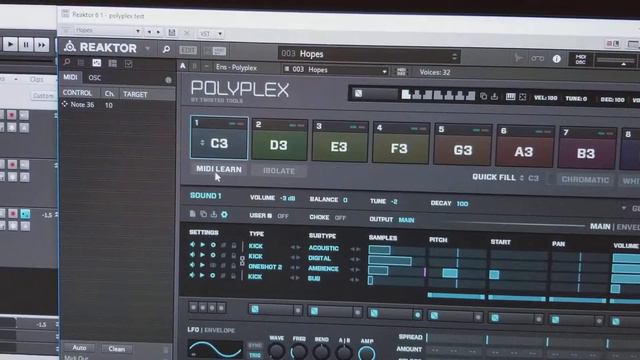This screenshot has width=640, height=360.
Task: Click the round info dot beside OSC tab
Action: [168, 80]
